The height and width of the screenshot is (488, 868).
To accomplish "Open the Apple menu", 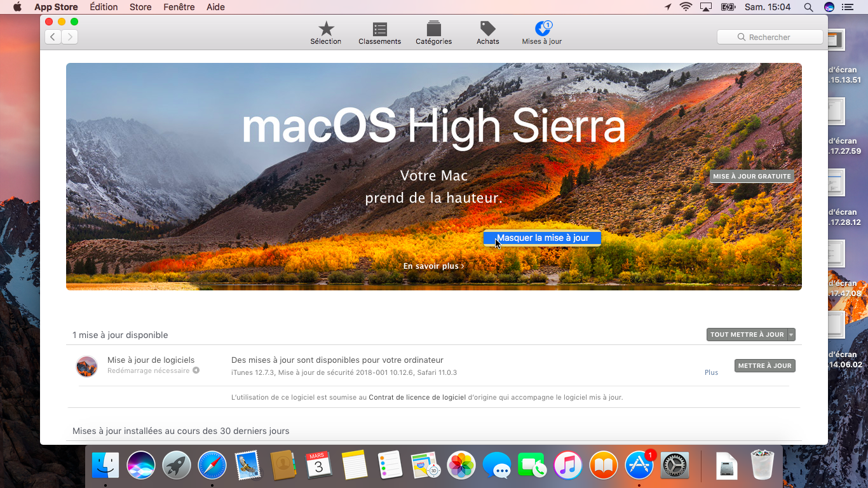I will [17, 7].
